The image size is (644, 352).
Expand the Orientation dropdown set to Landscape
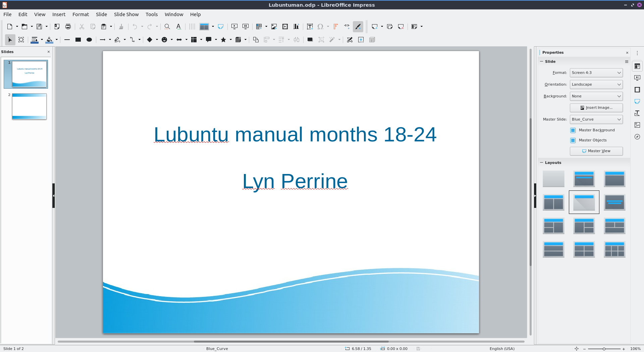pyautogui.click(x=596, y=85)
